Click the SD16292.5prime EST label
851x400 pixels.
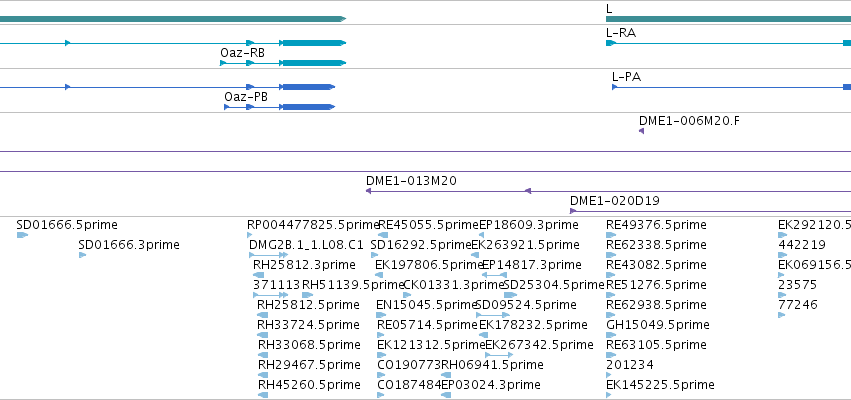click(421, 245)
